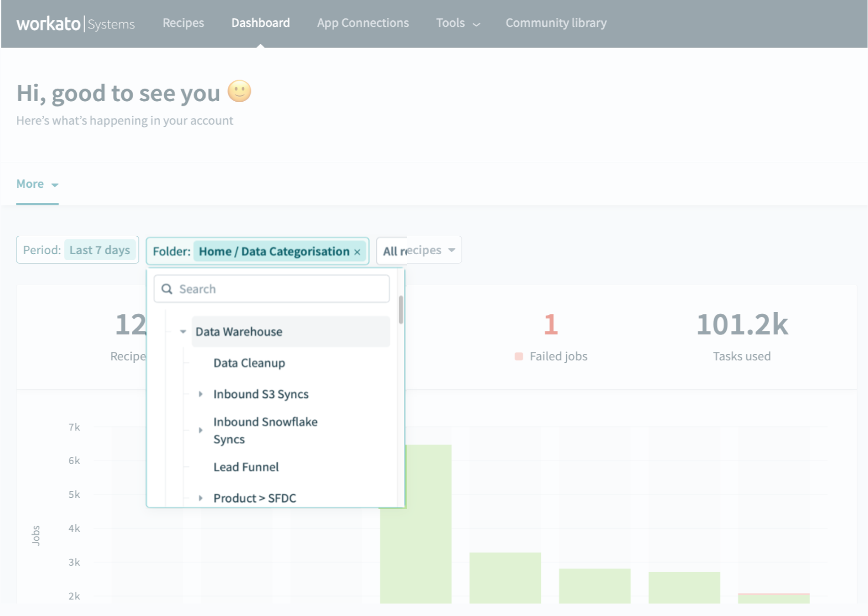Remove Home / Data Categorisation folder filter
Image resolution: width=868 pixels, height=616 pixels.
pos(357,252)
